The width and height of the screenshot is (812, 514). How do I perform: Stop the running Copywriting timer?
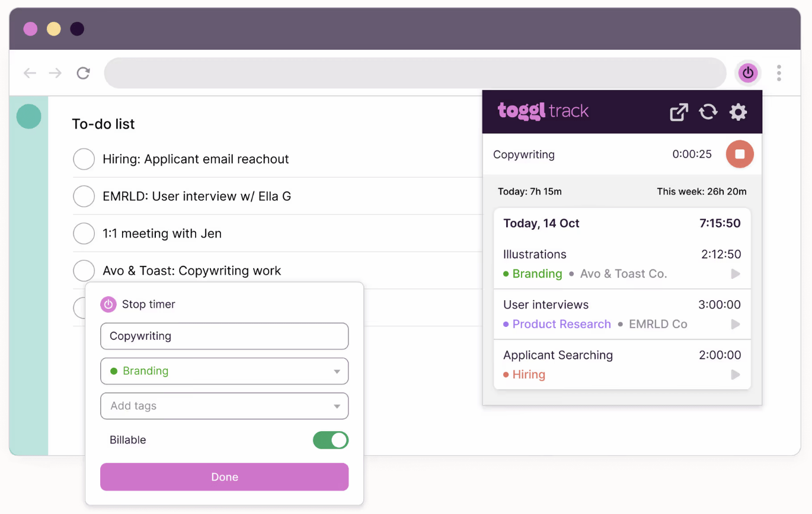pyautogui.click(x=740, y=155)
